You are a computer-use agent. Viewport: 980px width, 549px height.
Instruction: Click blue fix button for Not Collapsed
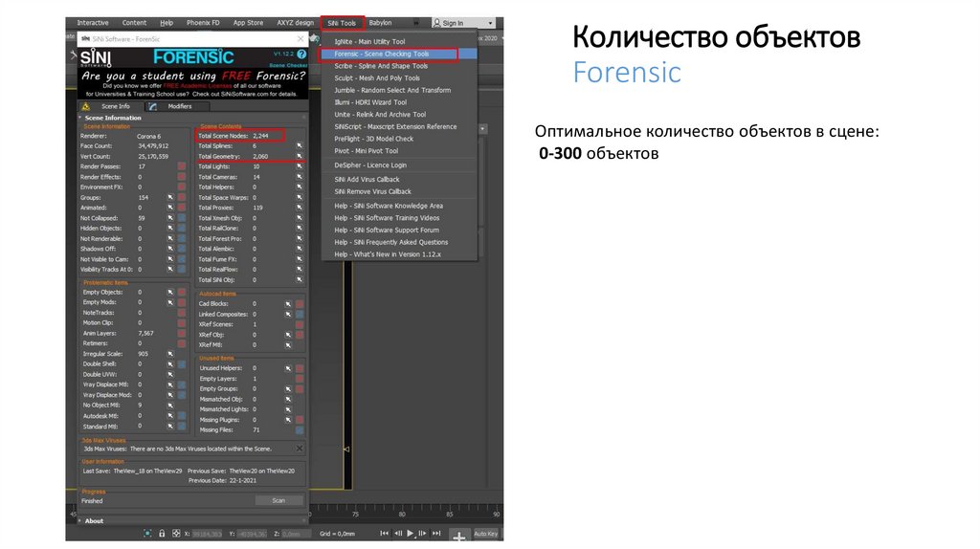(x=181, y=218)
